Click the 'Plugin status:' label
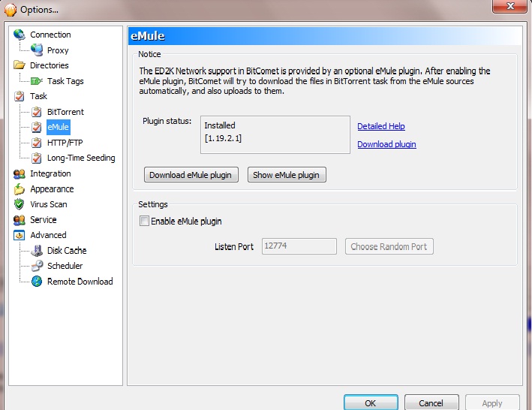 coord(167,121)
